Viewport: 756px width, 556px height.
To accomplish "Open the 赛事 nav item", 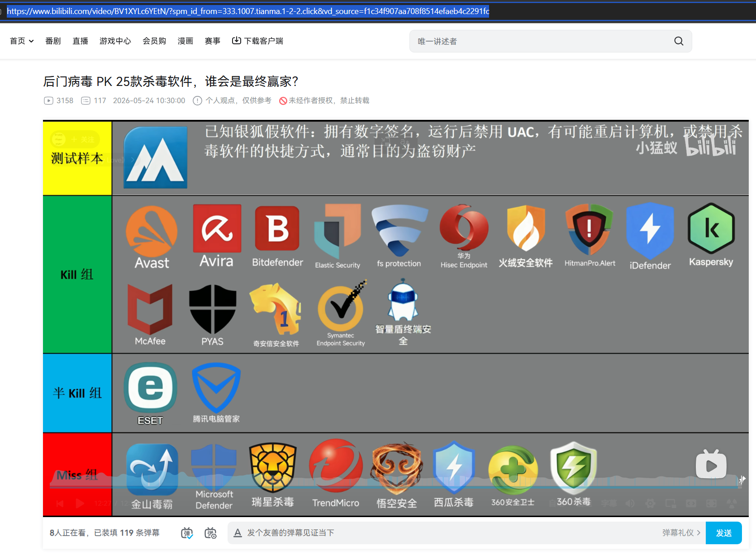I will tap(213, 41).
